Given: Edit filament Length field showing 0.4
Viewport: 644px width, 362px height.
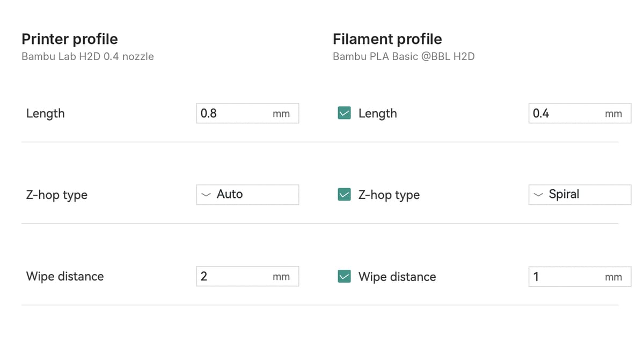Looking at the screenshot, I should coord(580,113).
